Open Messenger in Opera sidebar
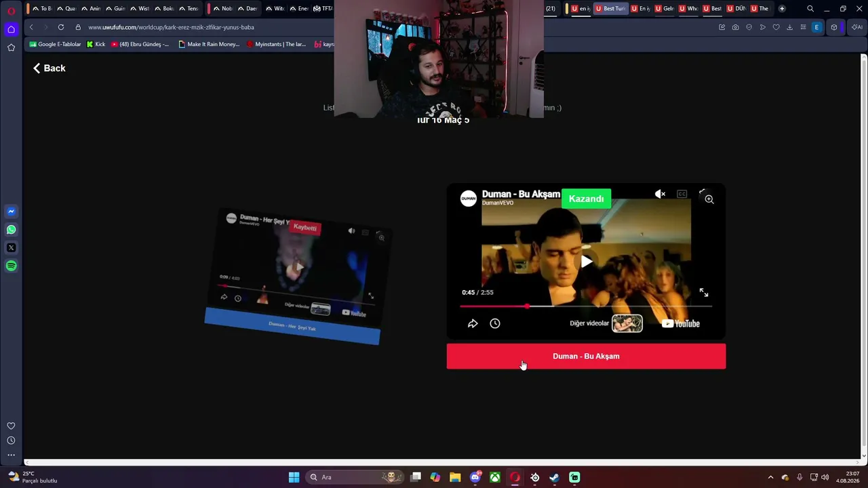This screenshot has height=488, width=868. 11,211
